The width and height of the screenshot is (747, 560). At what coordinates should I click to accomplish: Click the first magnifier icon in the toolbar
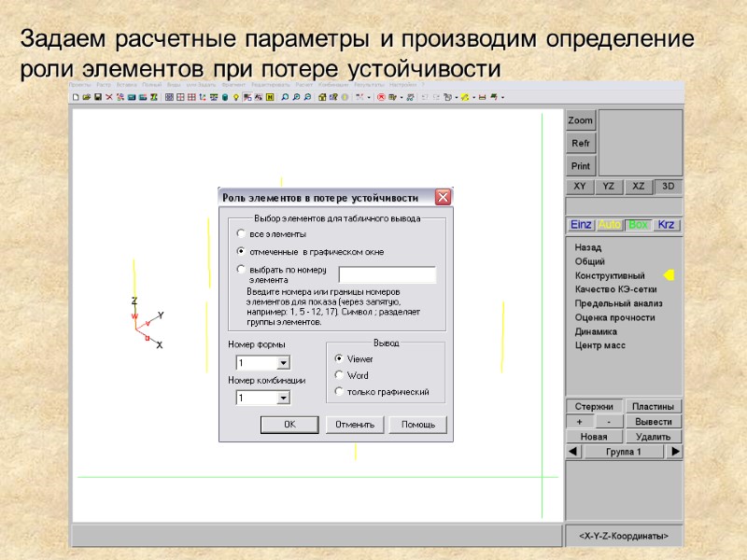tap(285, 97)
